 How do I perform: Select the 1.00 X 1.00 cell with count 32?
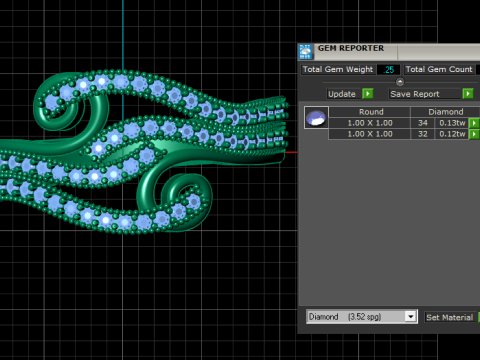pos(370,134)
